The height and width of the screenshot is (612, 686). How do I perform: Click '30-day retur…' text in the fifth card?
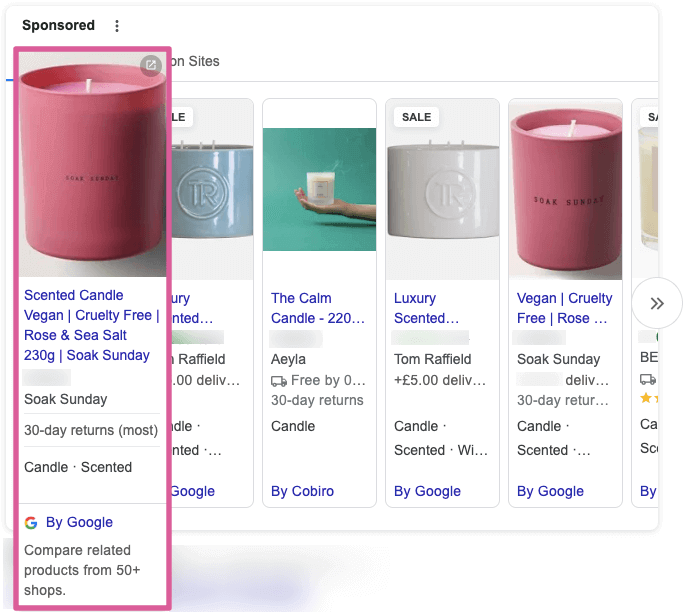click(563, 400)
